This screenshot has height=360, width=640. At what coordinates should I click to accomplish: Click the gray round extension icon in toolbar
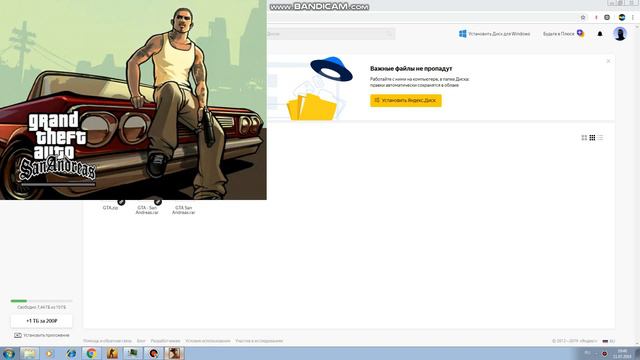tap(607, 18)
